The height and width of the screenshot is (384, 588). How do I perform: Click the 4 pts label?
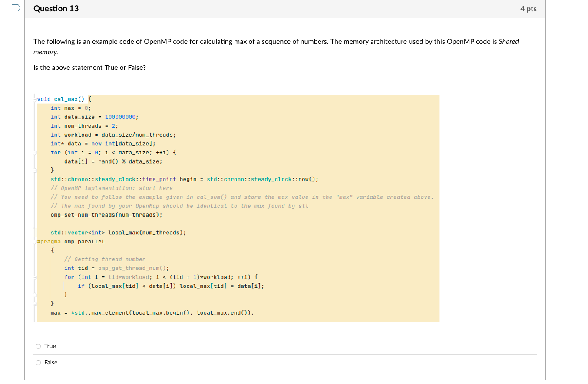tap(529, 8)
